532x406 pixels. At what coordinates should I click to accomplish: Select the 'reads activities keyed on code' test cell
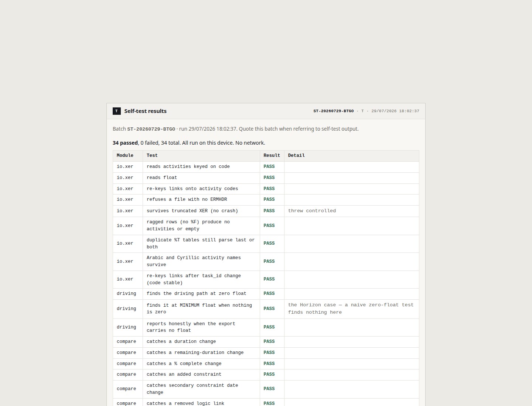pos(201,167)
